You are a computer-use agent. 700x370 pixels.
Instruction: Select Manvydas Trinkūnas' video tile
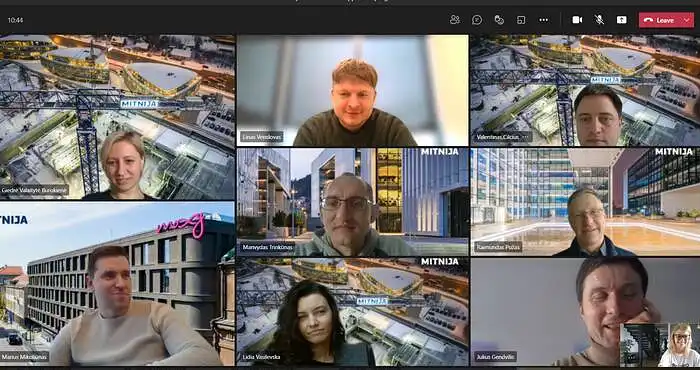coord(353,202)
